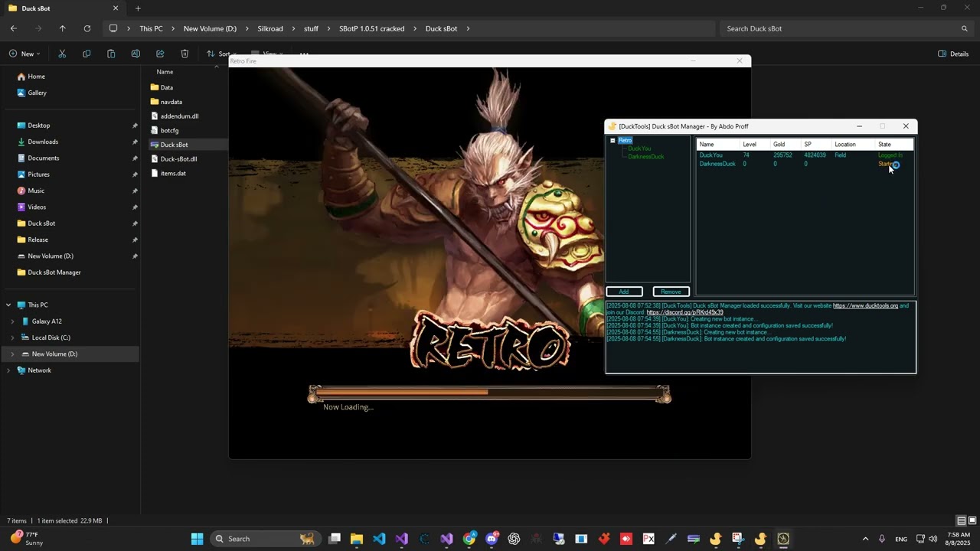
Task: Click the taskbar Search box
Action: coord(264,539)
